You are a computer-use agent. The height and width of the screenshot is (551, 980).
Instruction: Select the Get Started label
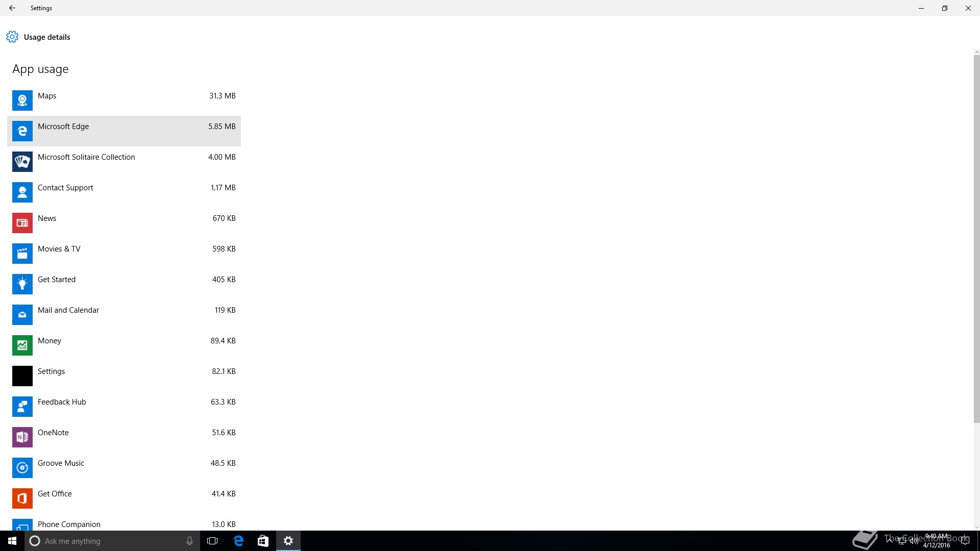(x=57, y=280)
